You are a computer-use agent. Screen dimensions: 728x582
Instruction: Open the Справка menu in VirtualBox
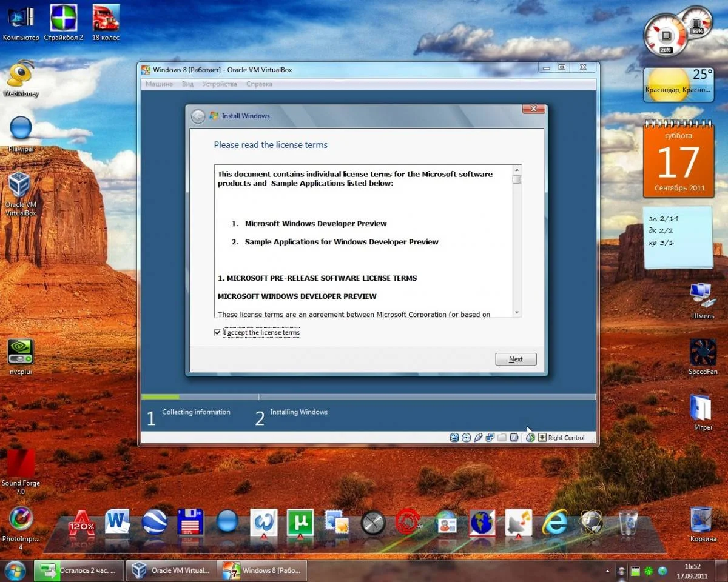tap(260, 84)
